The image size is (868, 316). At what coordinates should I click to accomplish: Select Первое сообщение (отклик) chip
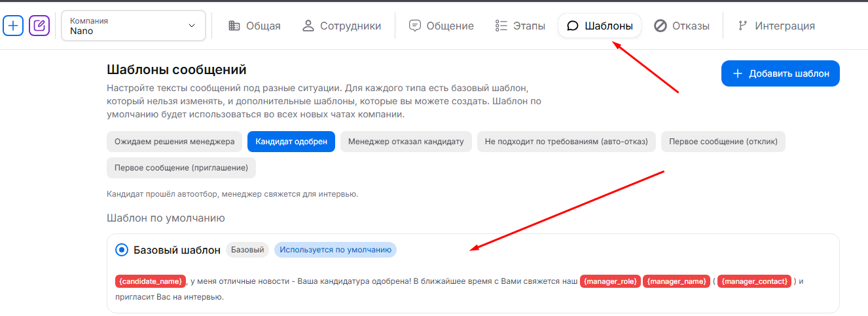click(723, 141)
